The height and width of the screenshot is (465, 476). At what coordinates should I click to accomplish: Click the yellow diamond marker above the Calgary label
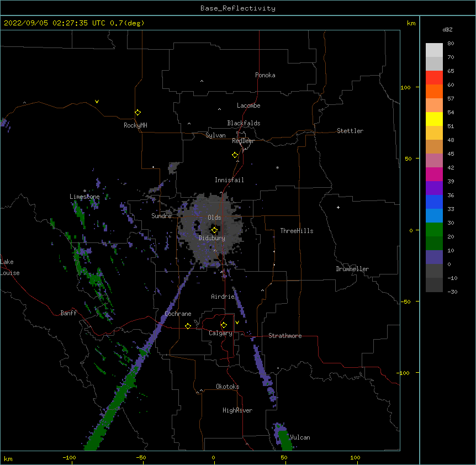[x=224, y=325]
